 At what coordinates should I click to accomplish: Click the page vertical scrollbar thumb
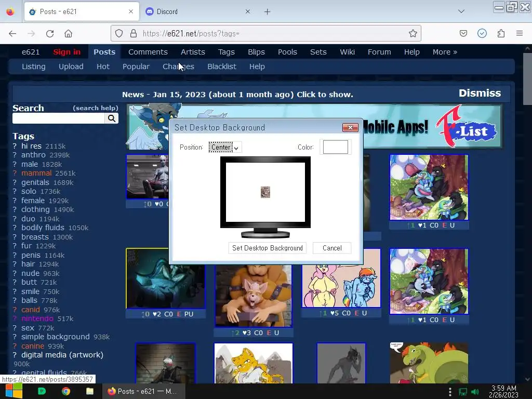click(x=527, y=79)
